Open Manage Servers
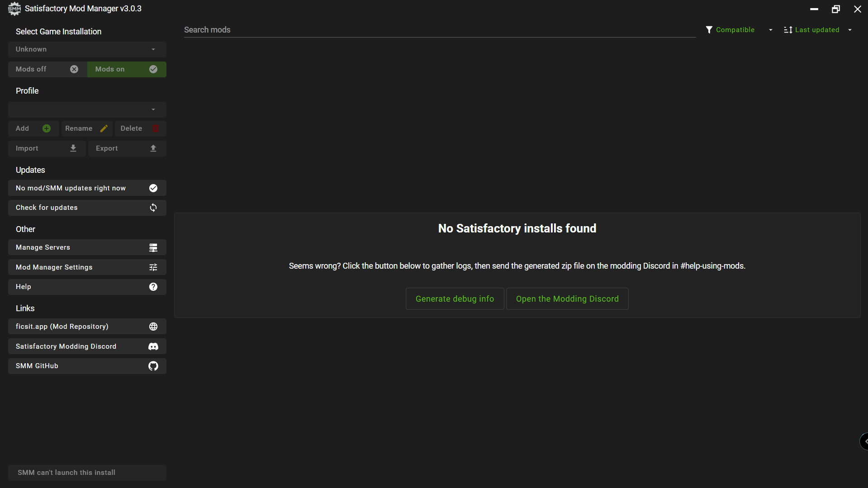Image resolution: width=868 pixels, height=488 pixels. click(x=87, y=247)
